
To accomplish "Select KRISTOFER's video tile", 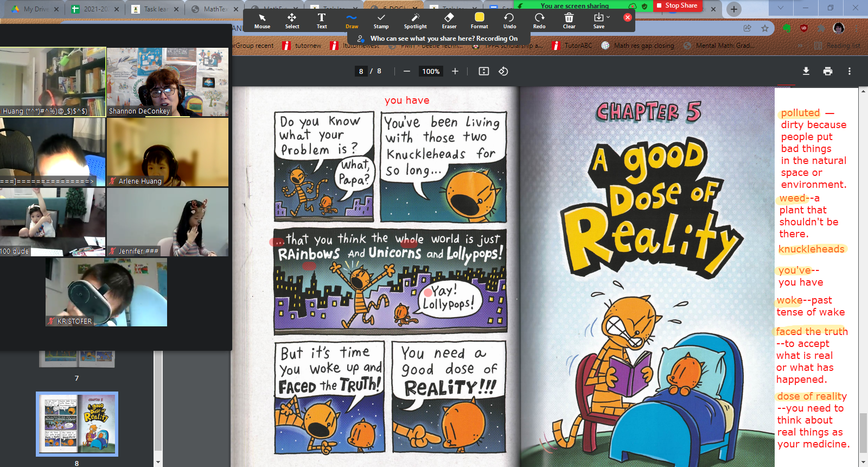I will (x=106, y=292).
